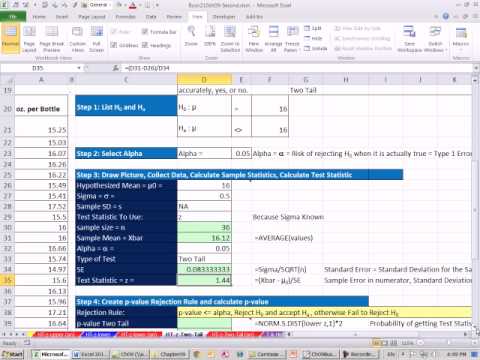Switch to the Add-Ins ribbon tab
The width and height of the screenshot is (480, 360).
click(254, 17)
